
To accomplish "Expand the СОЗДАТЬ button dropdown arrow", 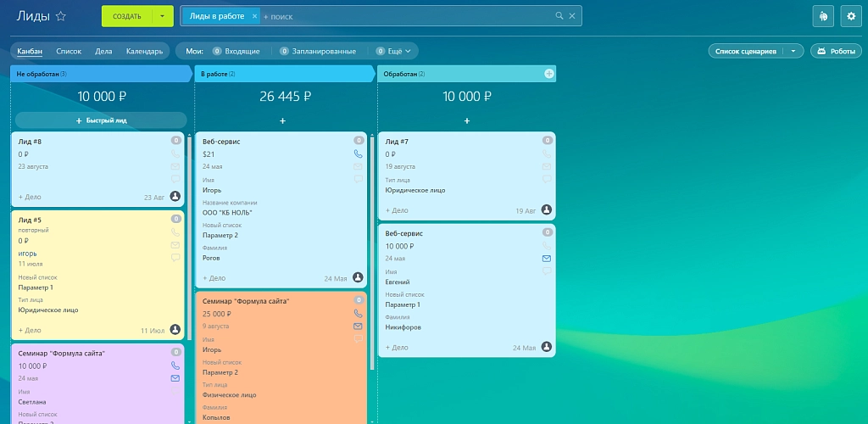I will pyautogui.click(x=162, y=16).
